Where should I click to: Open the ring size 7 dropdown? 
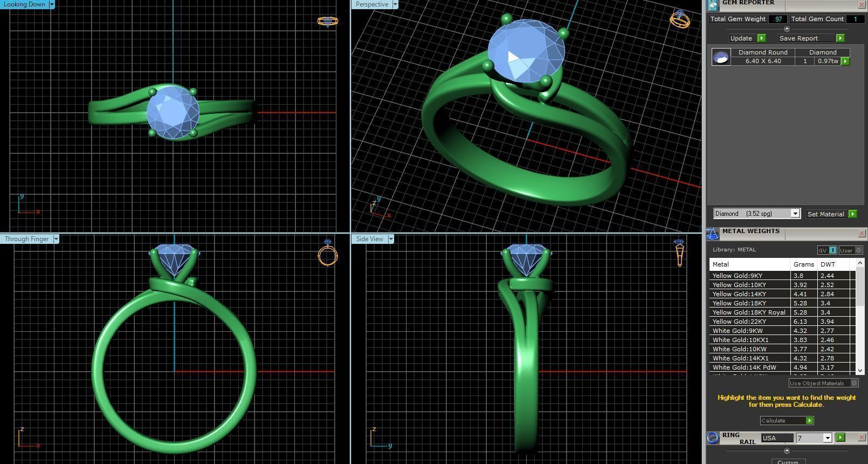(x=828, y=438)
